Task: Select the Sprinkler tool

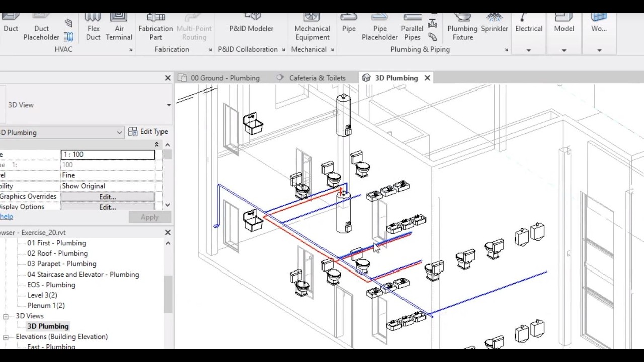Action: pyautogui.click(x=495, y=24)
